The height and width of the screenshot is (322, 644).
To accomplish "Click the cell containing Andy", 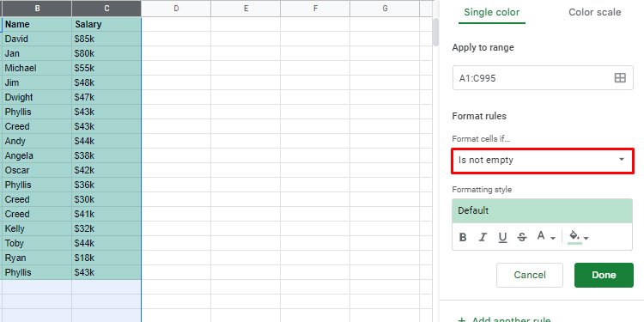I will point(37,141).
